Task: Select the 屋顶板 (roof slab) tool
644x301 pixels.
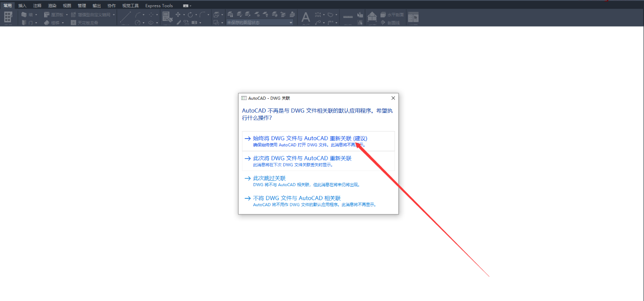Action: (54, 14)
